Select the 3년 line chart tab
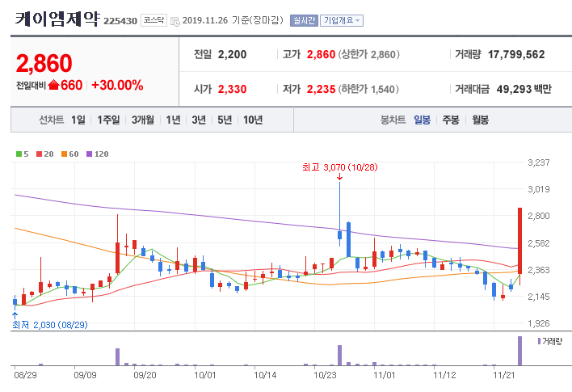Screen dimensions: 572x392 (x=199, y=120)
